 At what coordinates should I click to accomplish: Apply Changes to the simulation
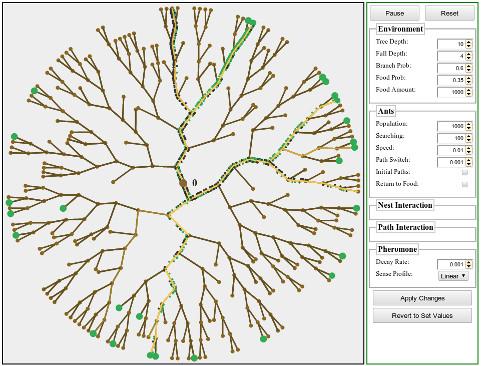tap(422, 298)
